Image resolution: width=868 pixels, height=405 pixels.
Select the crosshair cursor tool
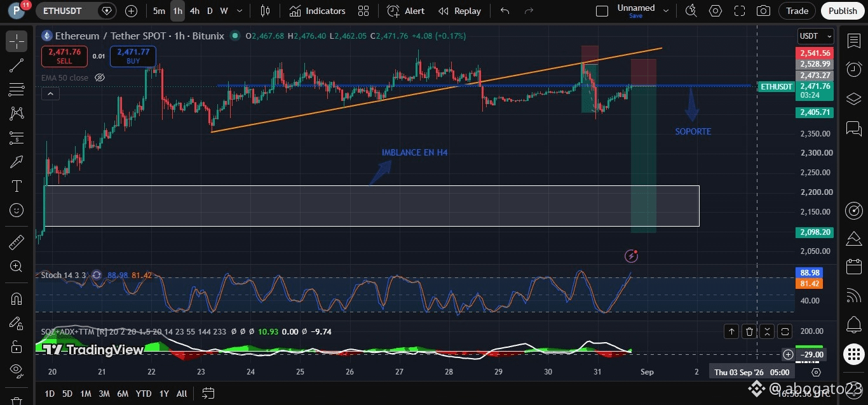(17, 41)
